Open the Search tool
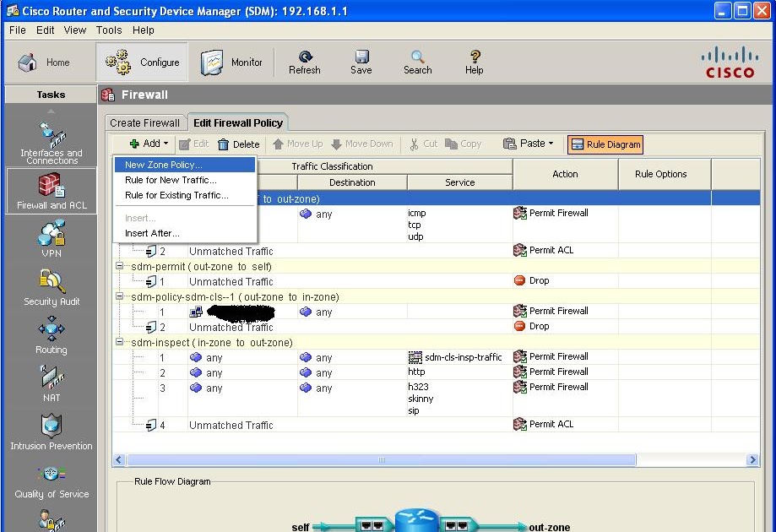This screenshot has width=776, height=532. (418, 62)
